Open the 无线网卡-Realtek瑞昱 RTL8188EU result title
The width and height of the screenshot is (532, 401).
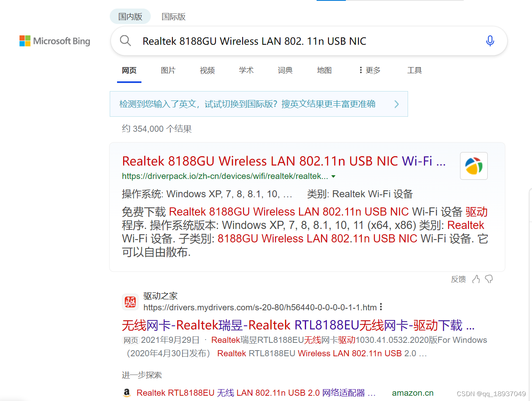(298, 325)
